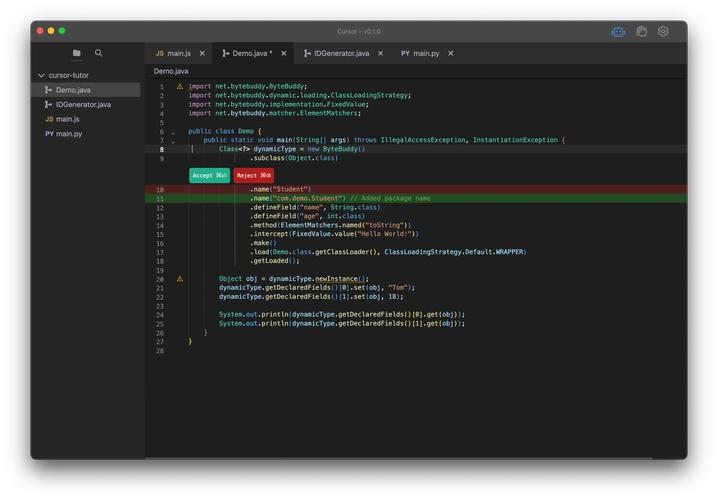Switch to the main.js tab
The width and height of the screenshot is (718, 500).
173,53
